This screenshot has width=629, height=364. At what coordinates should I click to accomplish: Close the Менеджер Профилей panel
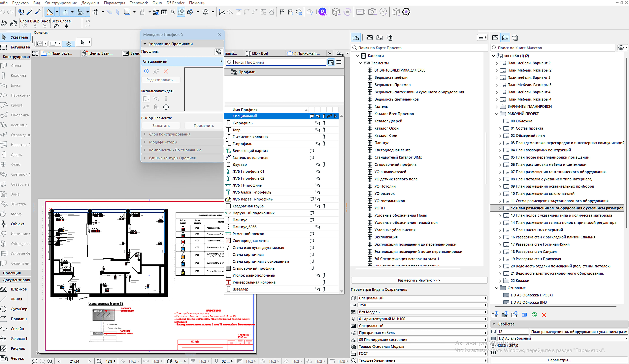219,34
